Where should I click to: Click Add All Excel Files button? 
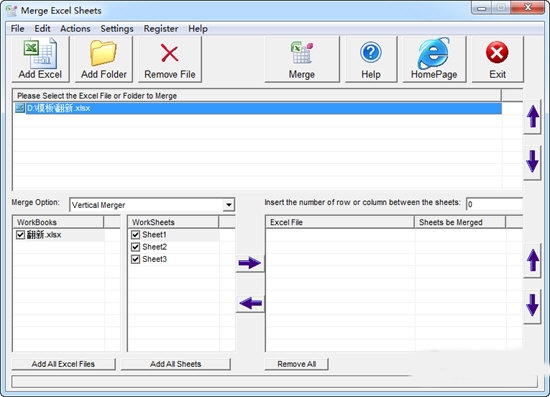point(63,364)
